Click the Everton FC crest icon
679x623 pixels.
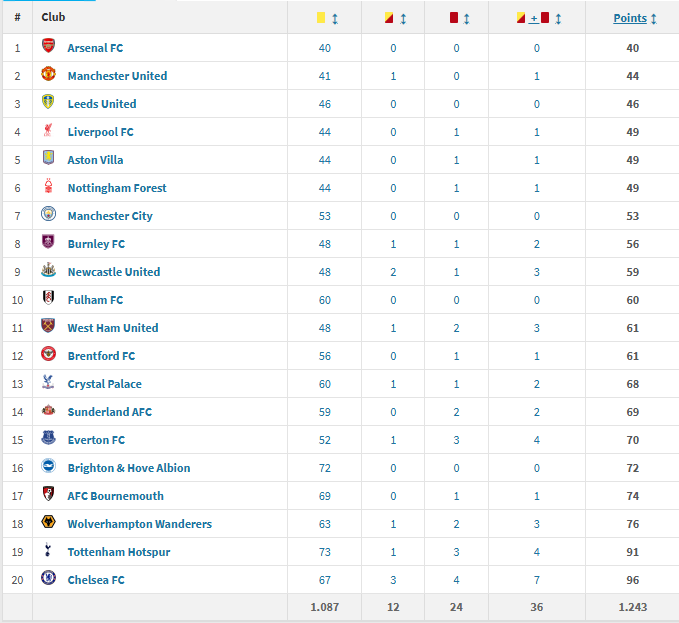click(48, 439)
